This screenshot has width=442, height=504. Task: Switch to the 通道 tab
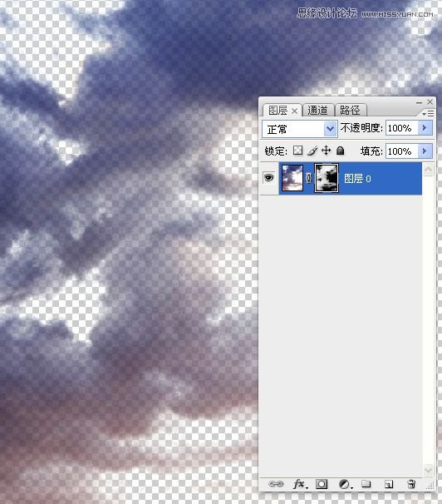(317, 111)
